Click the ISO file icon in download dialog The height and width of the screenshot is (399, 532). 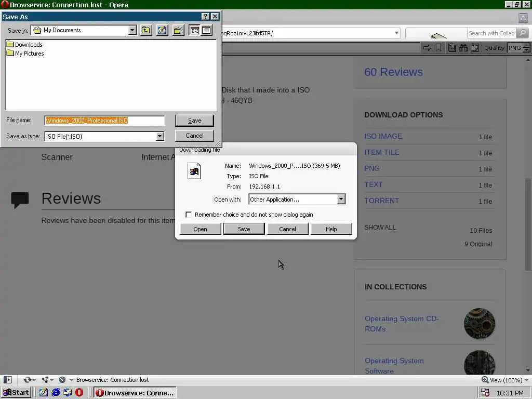pos(194,171)
